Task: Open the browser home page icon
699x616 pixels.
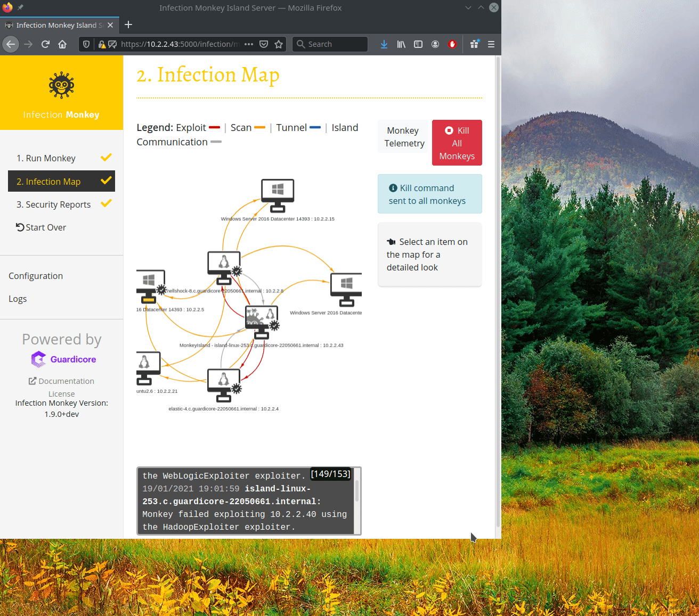Action: (62, 44)
